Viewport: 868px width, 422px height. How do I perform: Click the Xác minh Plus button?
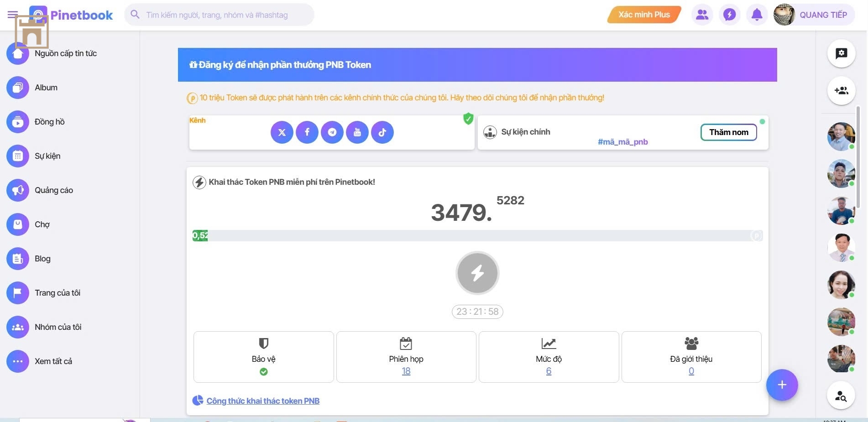coord(644,15)
